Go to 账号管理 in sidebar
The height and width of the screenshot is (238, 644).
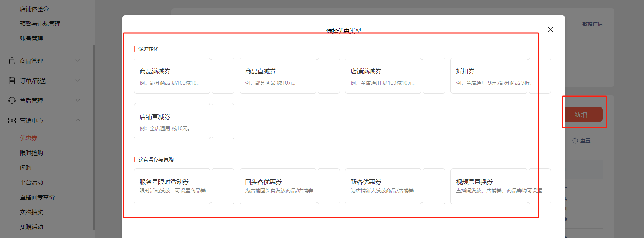pyautogui.click(x=31, y=38)
